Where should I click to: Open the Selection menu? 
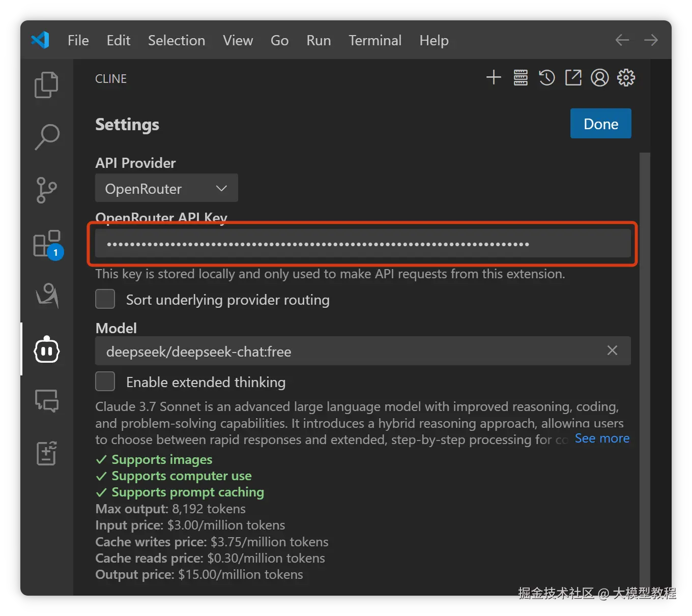tap(177, 40)
